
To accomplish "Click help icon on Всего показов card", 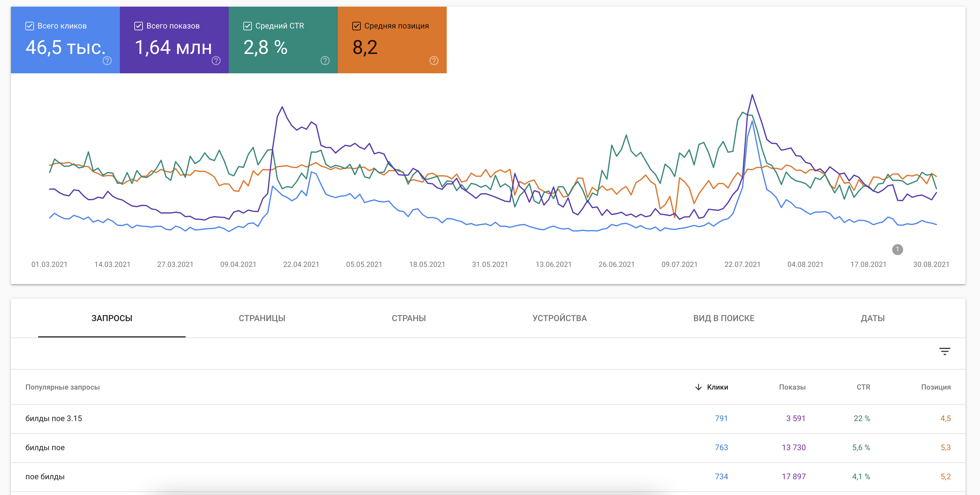I will (x=216, y=61).
